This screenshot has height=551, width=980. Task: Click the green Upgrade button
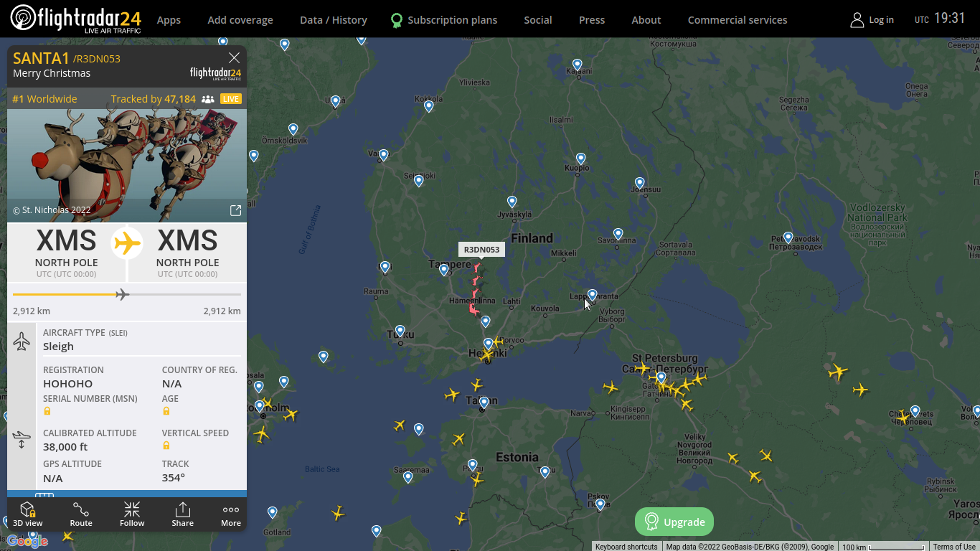pos(674,522)
